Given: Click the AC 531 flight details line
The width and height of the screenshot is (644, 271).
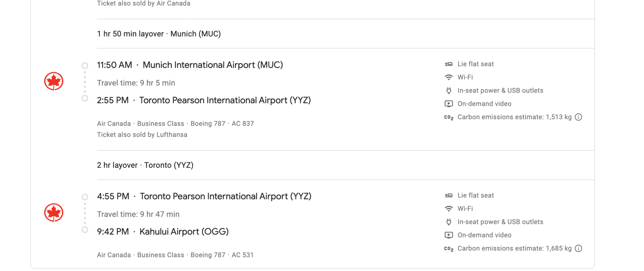Looking at the screenshot, I should [175, 255].
